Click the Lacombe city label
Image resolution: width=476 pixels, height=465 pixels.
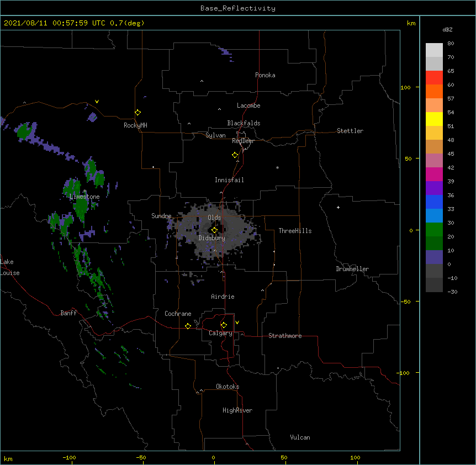[248, 105]
